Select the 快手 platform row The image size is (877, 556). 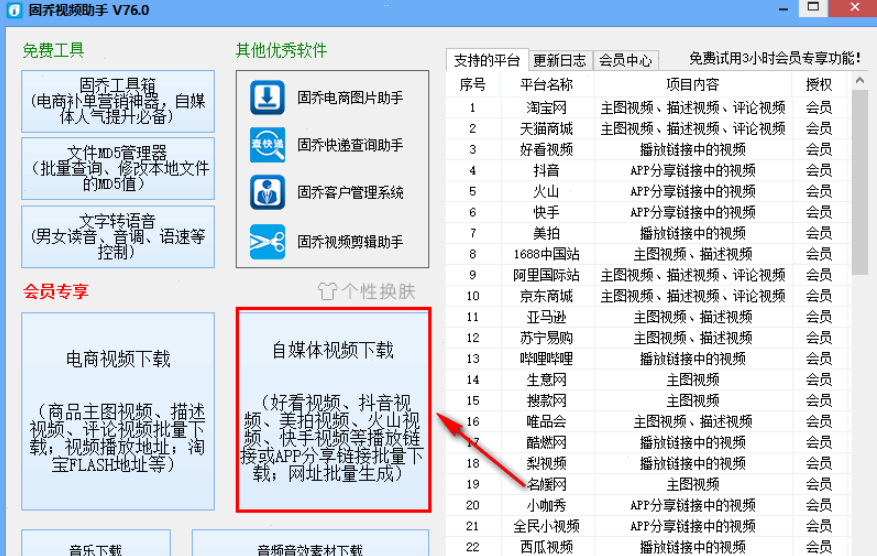[x=648, y=212]
